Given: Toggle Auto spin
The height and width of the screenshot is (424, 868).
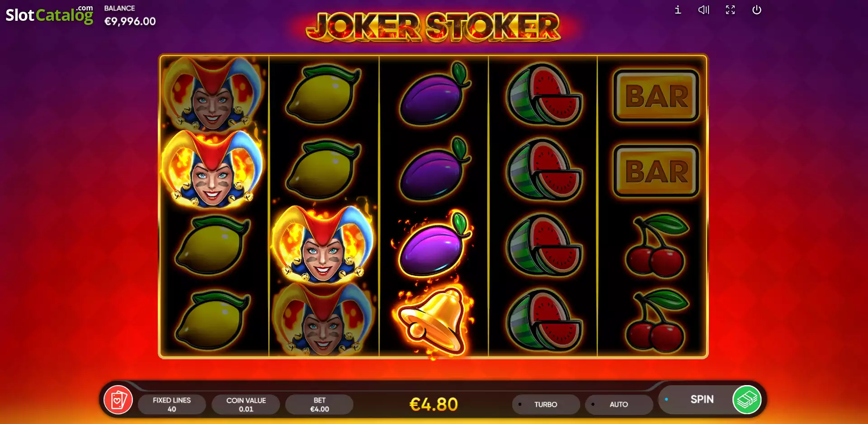Looking at the screenshot, I should click(x=618, y=404).
